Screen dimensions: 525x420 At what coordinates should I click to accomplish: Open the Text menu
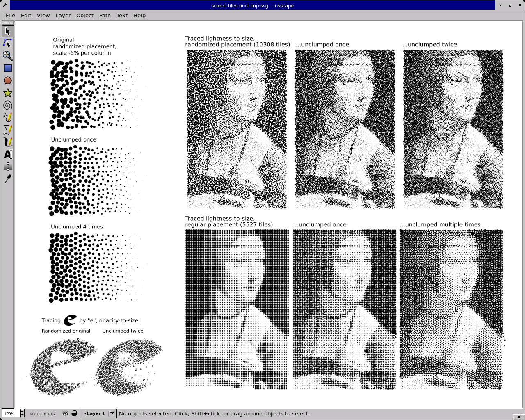[x=122, y=15]
